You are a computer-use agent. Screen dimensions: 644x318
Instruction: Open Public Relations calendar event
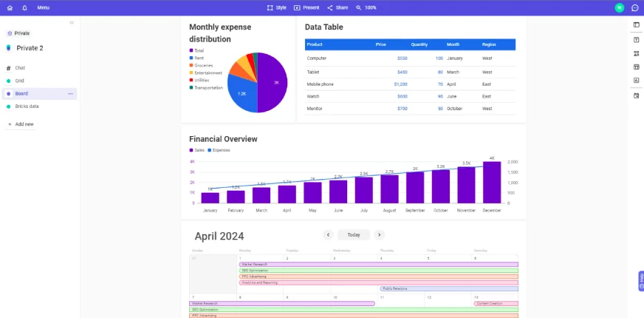tap(449, 289)
